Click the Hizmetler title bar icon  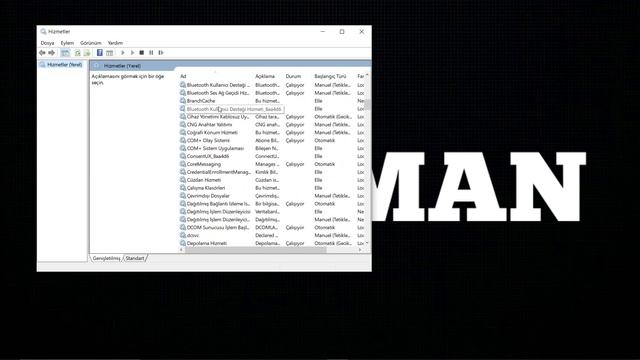(x=43, y=31)
